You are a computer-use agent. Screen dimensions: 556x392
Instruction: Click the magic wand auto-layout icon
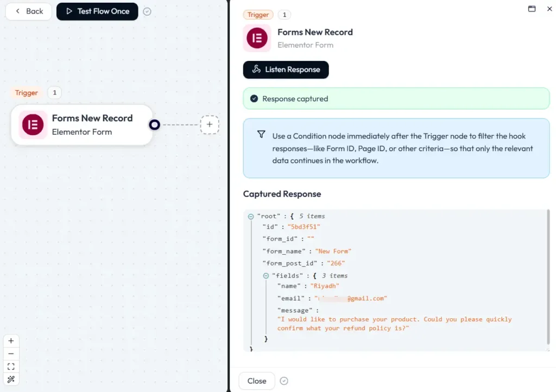[11, 379]
